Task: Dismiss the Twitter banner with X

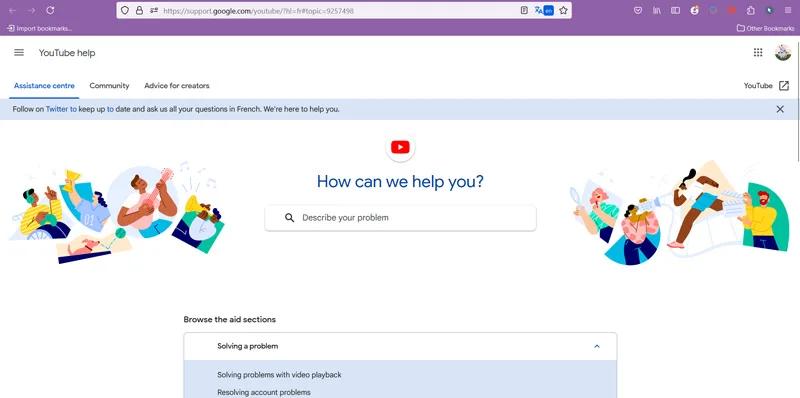Action: coord(780,109)
